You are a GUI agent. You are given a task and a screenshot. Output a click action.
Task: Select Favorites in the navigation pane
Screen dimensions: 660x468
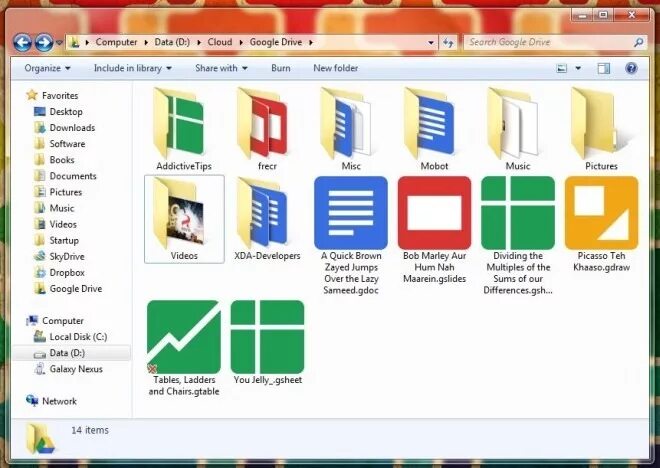pyautogui.click(x=60, y=96)
